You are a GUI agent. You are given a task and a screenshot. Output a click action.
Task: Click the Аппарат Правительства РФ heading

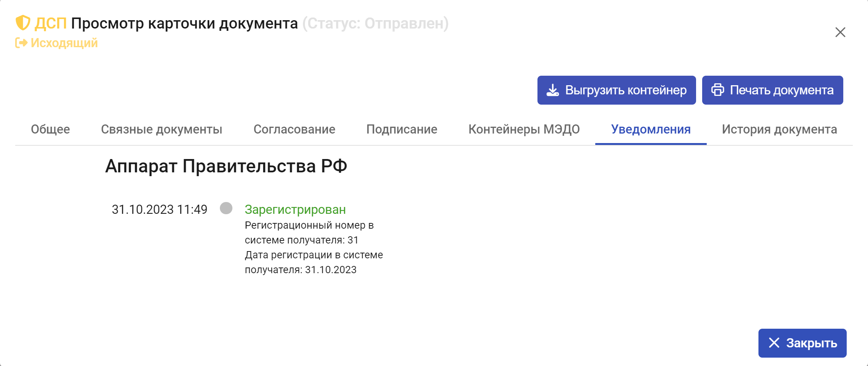(226, 166)
